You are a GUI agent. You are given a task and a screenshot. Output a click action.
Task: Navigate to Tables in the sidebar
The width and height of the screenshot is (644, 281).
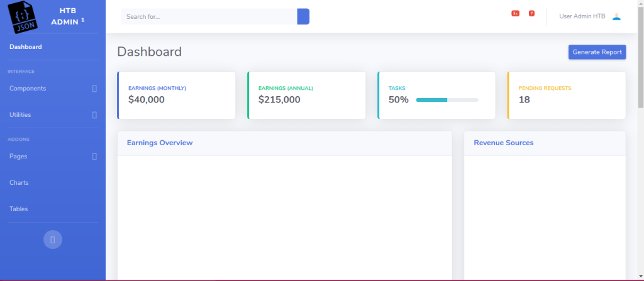(x=19, y=209)
